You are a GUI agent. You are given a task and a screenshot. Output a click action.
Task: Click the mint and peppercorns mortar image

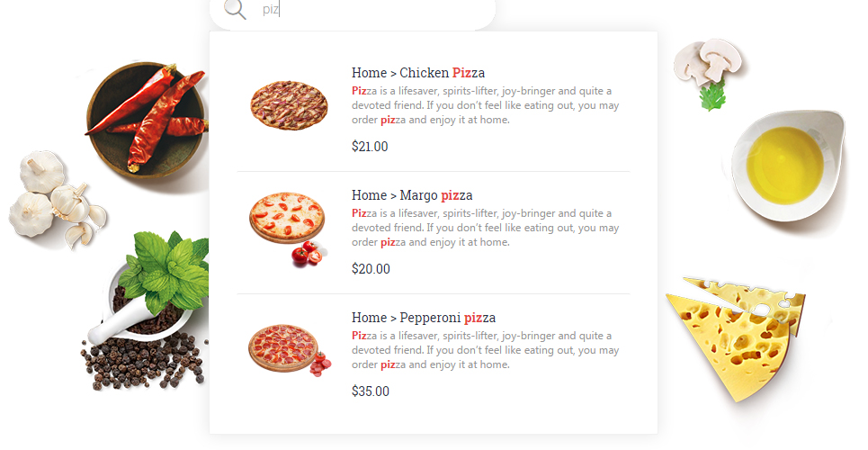coord(146,310)
